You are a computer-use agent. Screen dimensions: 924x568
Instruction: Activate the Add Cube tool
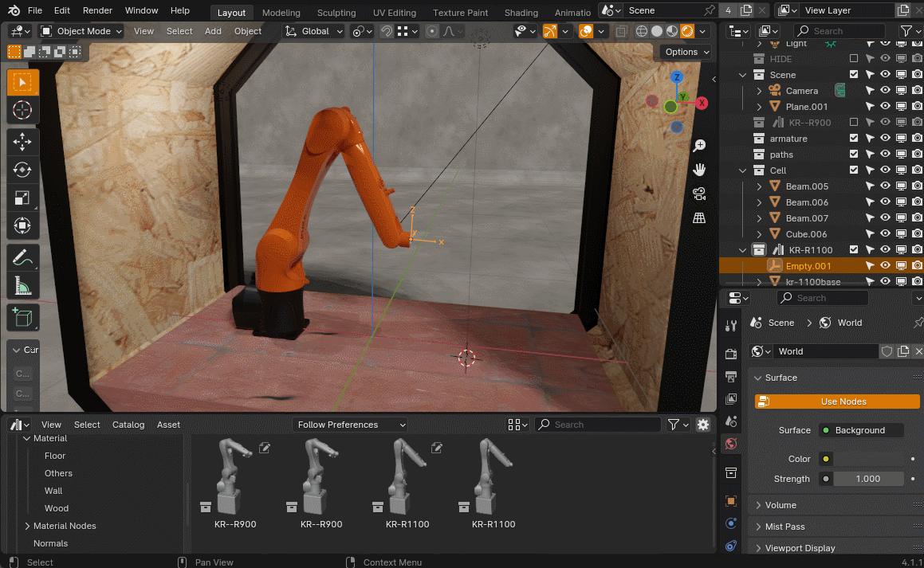tap(22, 317)
